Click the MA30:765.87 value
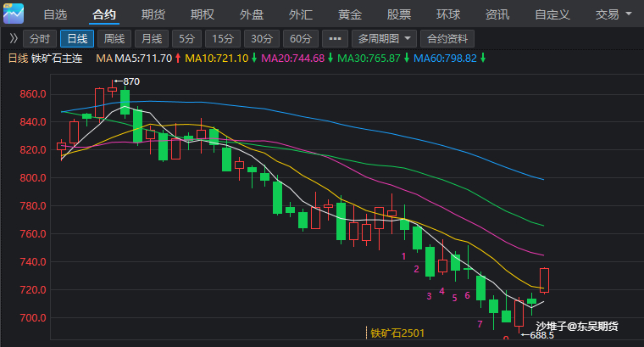644x347 pixels. [369, 59]
